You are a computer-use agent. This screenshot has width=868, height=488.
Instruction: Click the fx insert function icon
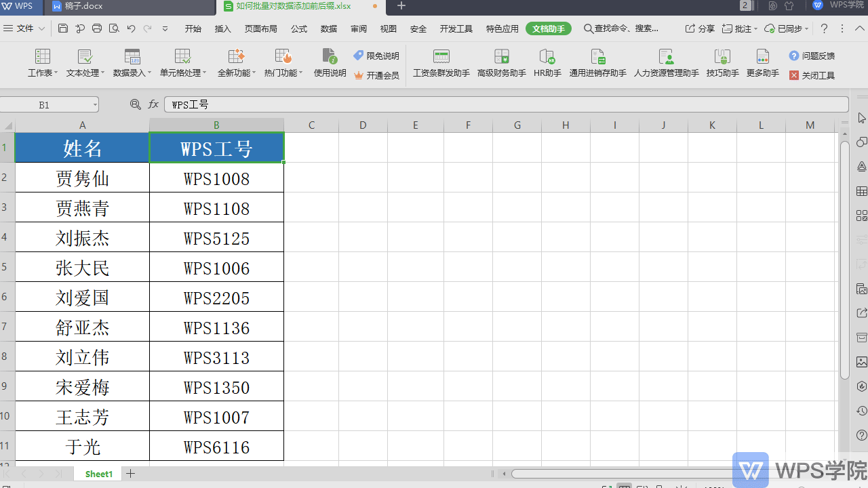click(x=153, y=104)
